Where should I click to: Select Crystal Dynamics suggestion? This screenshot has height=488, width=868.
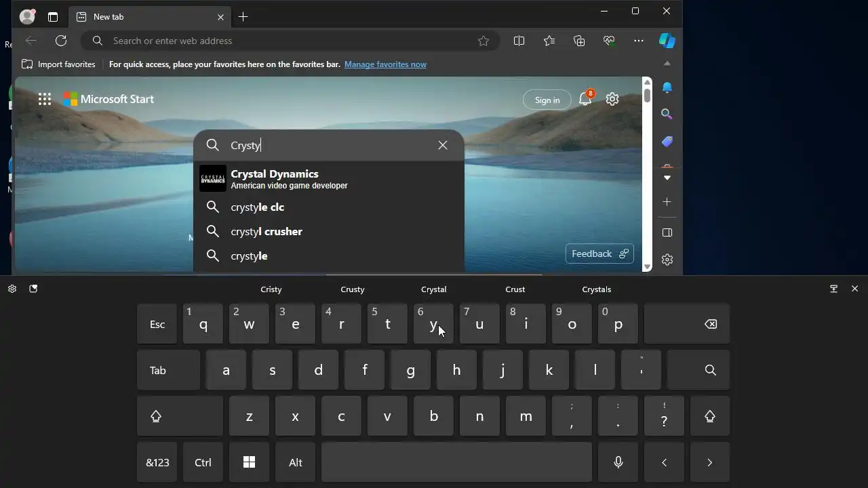[329, 179]
